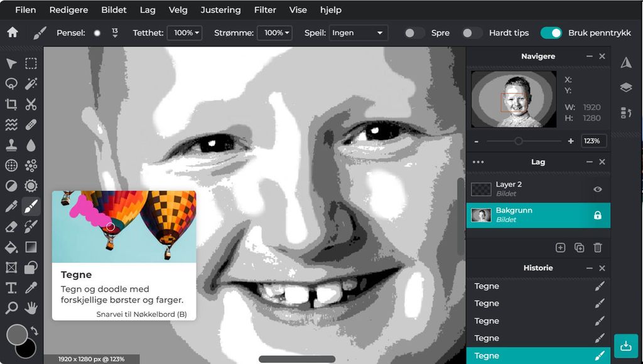
Task: Pick the Lasso selection tool
Action: [x=11, y=84]
